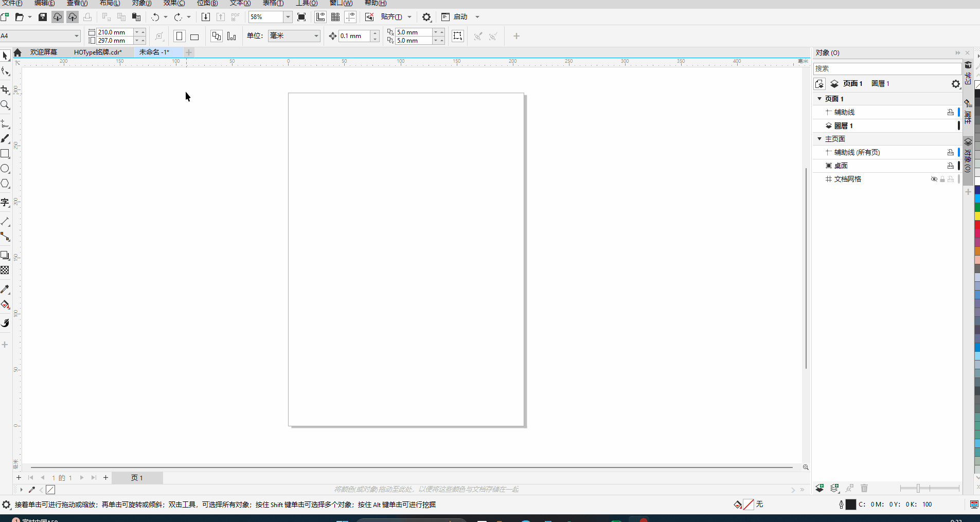Toggle visibility eye of 文档网格 layer
The width and height of the screenshot is (980, 522).
(x=934, y=179)
